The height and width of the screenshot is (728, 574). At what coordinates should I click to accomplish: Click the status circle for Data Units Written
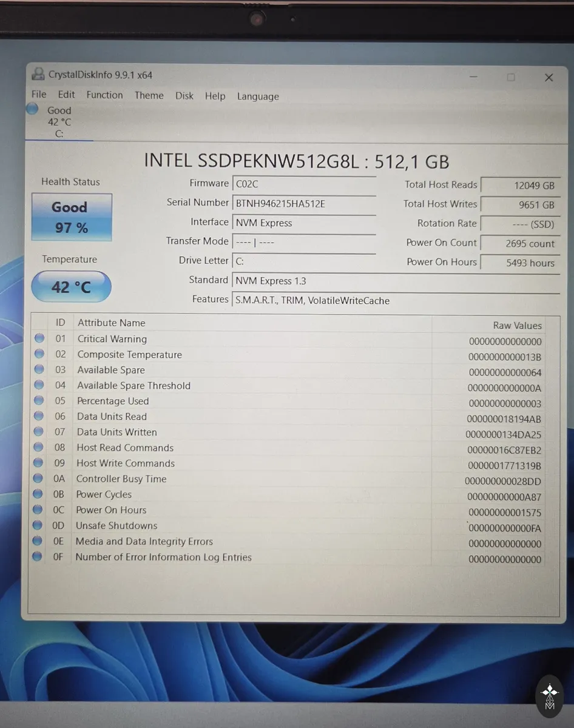(x=39, y=431)
